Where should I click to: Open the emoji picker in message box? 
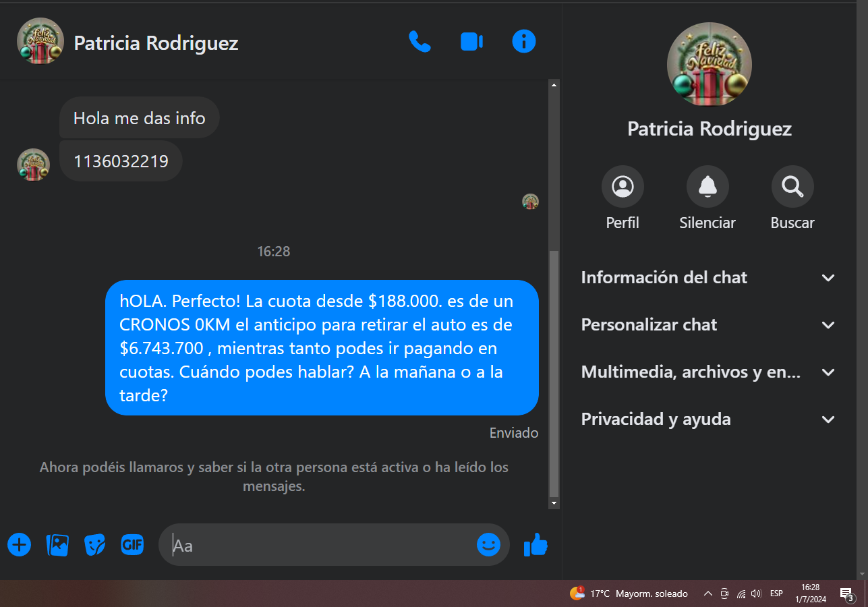488,544
